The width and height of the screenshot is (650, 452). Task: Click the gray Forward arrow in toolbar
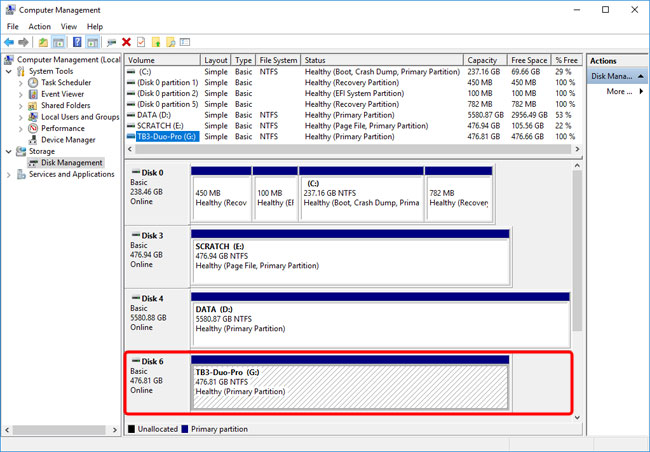[x=23, y=42]
